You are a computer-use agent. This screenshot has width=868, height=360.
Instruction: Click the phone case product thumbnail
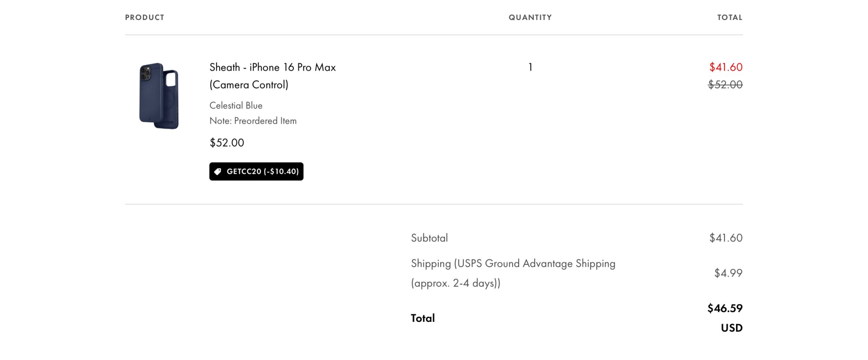pos(159,96)
